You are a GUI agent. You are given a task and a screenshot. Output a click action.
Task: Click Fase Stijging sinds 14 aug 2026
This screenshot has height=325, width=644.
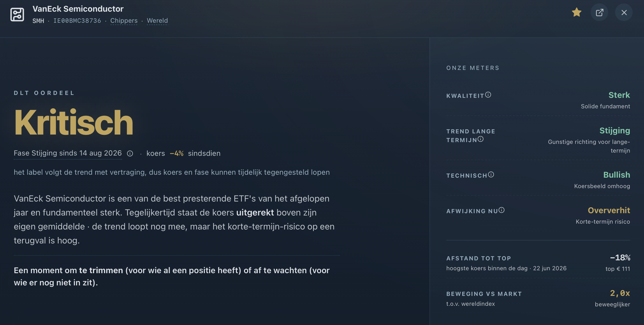pyautogui.click(x=68, y=153)
